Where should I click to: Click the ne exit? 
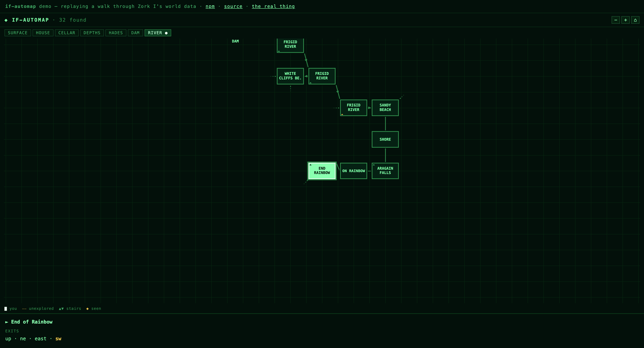[23, 339]
